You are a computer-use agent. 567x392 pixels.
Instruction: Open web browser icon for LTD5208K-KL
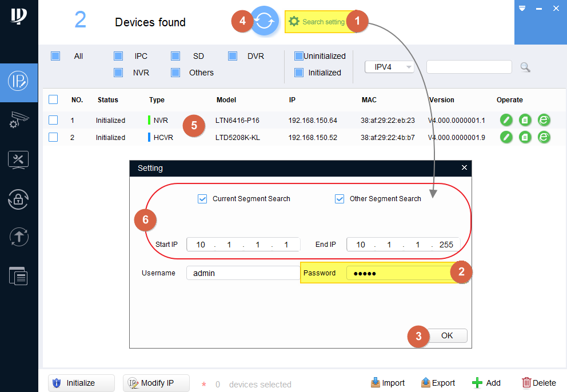pyautogui.click(x=544, y=137)
